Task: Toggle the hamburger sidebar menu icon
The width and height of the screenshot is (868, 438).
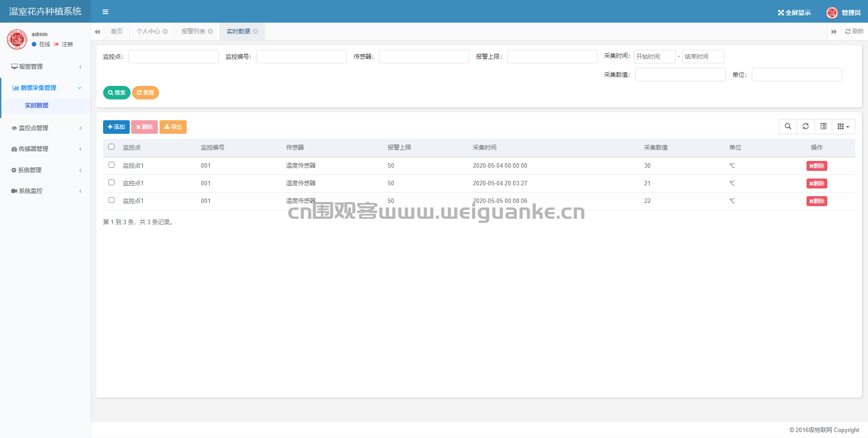Action: click(x=105, y=12)
